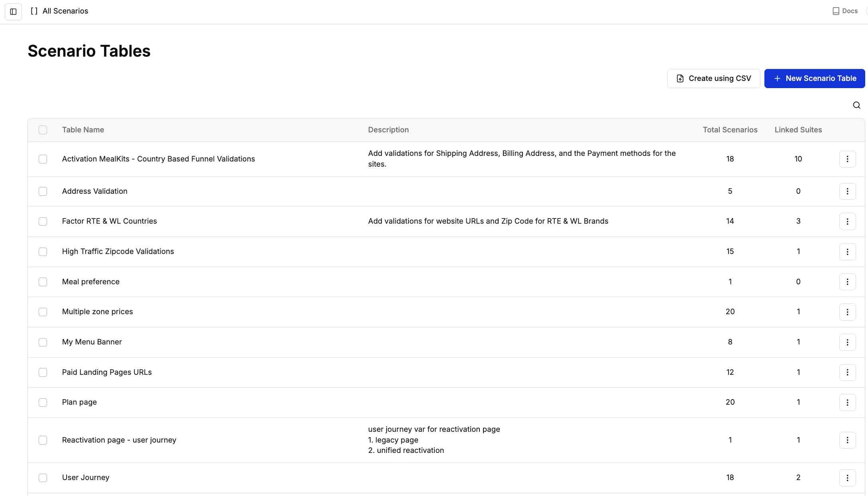Toggle the sidebar panel icon
This screenshot has width=868, height=496.
click(13, 12)
